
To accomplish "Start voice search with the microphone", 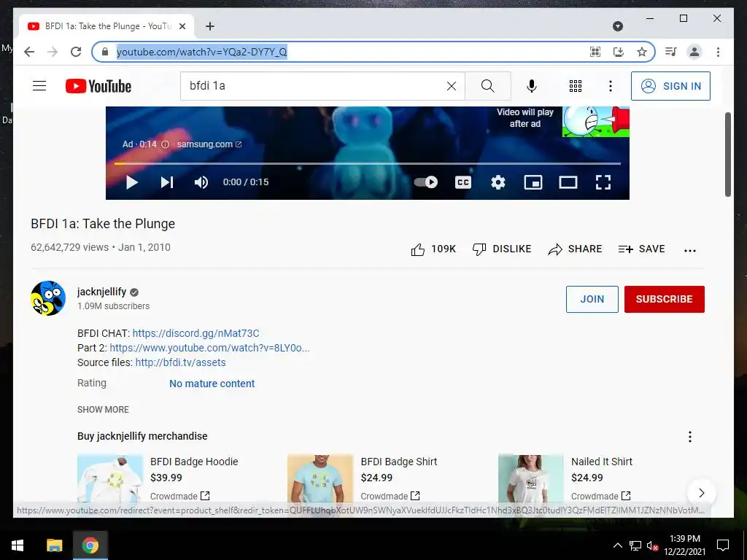I will pyautogui.click(x=532, y=86).
